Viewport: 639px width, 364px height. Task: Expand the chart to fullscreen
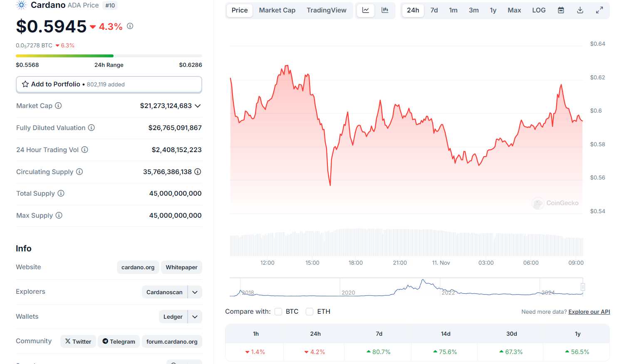[599, 10]
